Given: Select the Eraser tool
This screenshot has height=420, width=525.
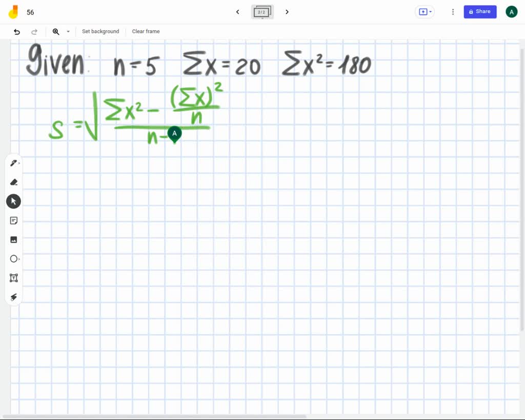Looking at the screenshot, I should coord(13,182).
